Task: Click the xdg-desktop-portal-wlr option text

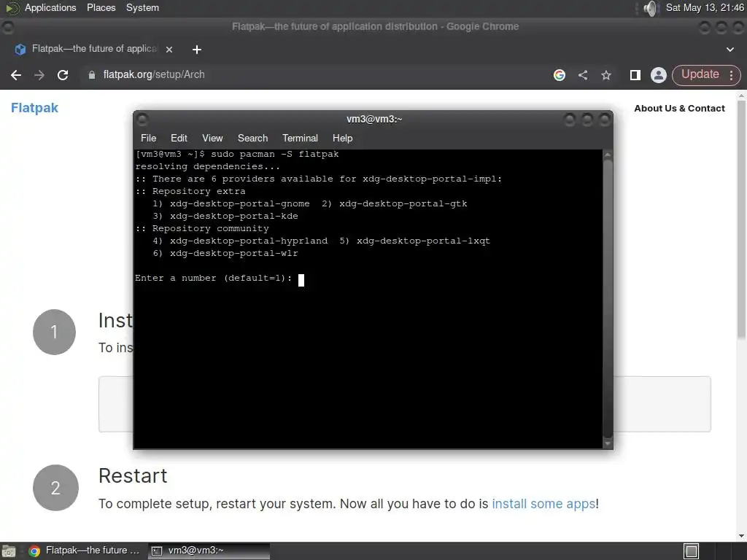Action: (x=234, y=253)
